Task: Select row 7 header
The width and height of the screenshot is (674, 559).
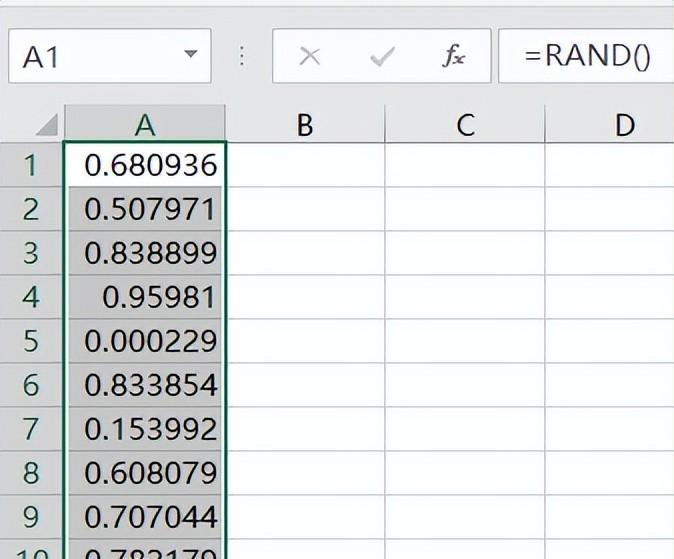Action: click(x=31, y=429)
